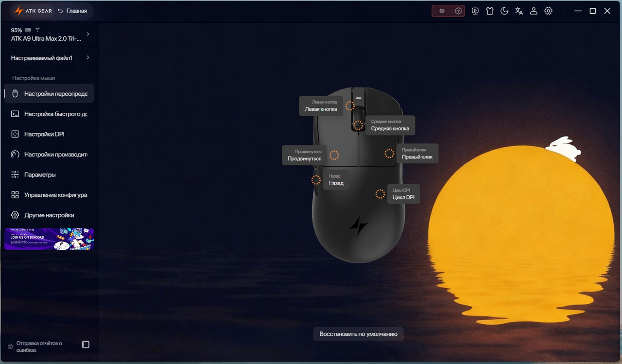Click forward side button marker on mouse
Image resolution: width=622 pixels, height=364 pixels.
(x=334, y=155)
